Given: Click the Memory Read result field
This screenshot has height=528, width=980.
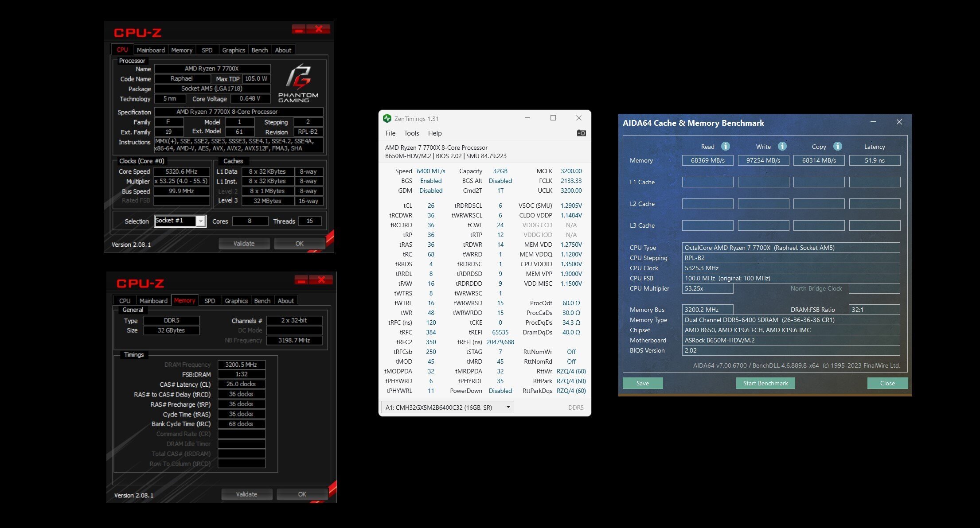Looking at the screenshot, I should 707,160.
